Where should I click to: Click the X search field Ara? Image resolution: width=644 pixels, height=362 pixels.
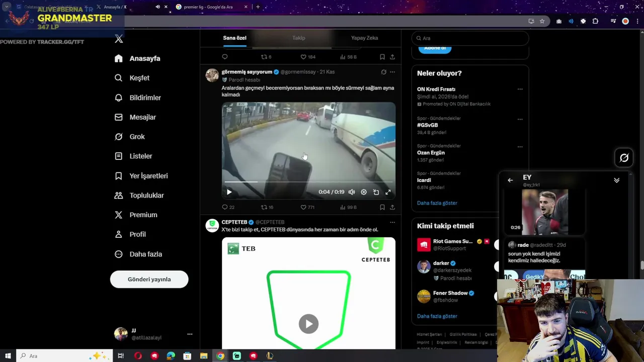(470, 38)
